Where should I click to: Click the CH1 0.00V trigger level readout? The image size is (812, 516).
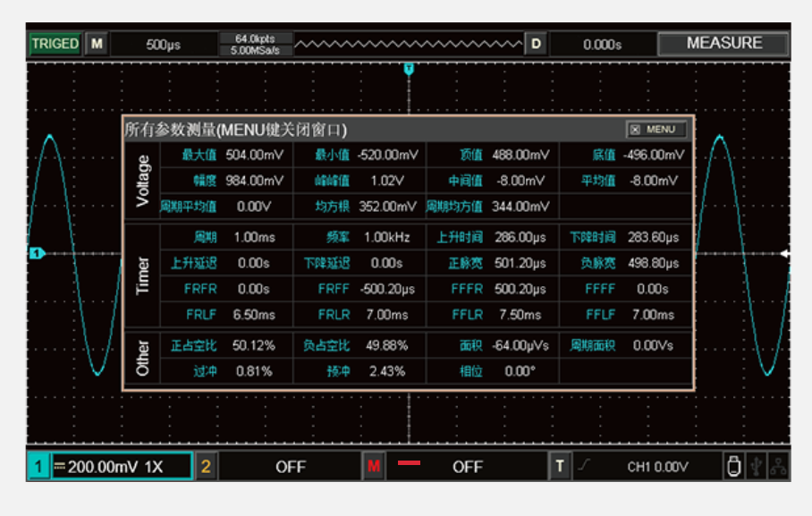coord(657,468)
